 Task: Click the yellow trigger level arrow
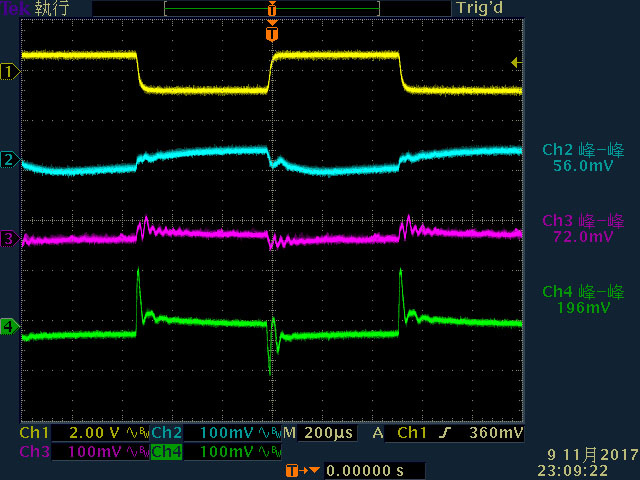[516, 62]
